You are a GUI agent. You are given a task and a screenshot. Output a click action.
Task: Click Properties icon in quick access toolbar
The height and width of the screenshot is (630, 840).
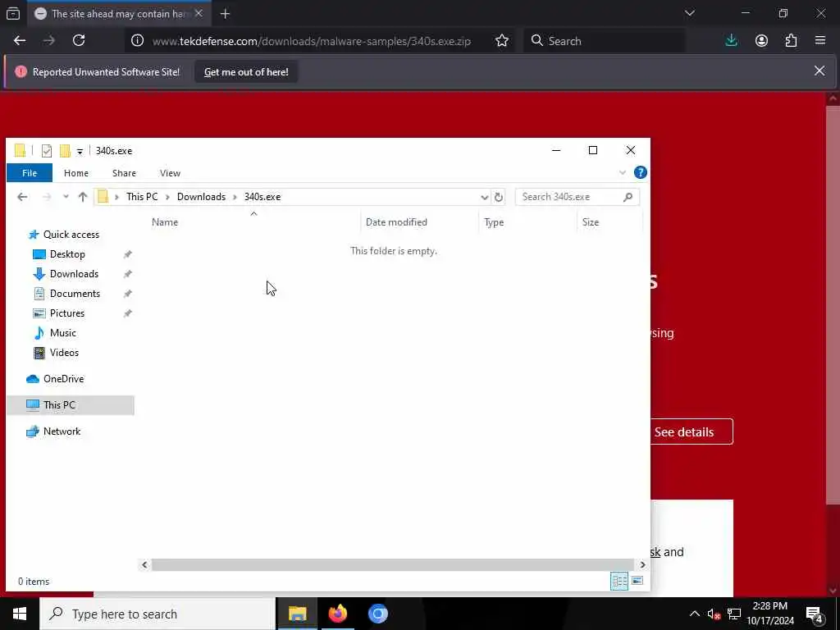47,151
